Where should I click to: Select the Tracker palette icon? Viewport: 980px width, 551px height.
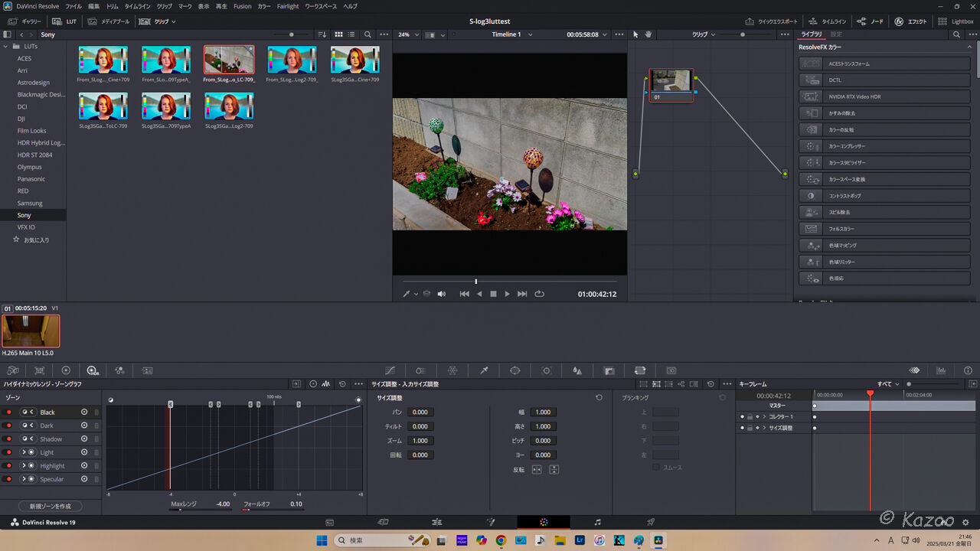click(x=545, y=370)
